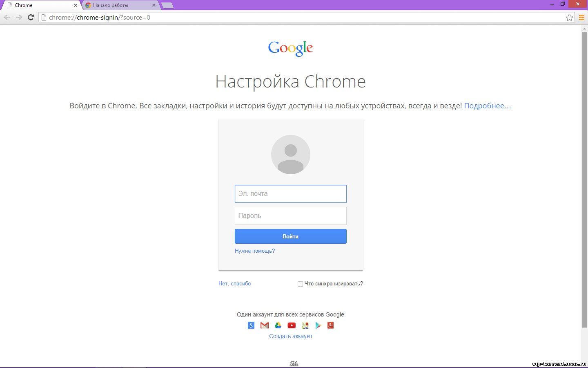Bookmark this page with the star icon
This screenshot has width=588, height=368.
(569, 17)
